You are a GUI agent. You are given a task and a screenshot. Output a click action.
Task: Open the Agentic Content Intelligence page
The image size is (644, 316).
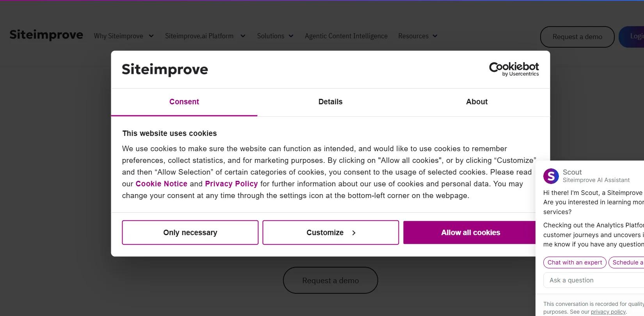point(346,36)
